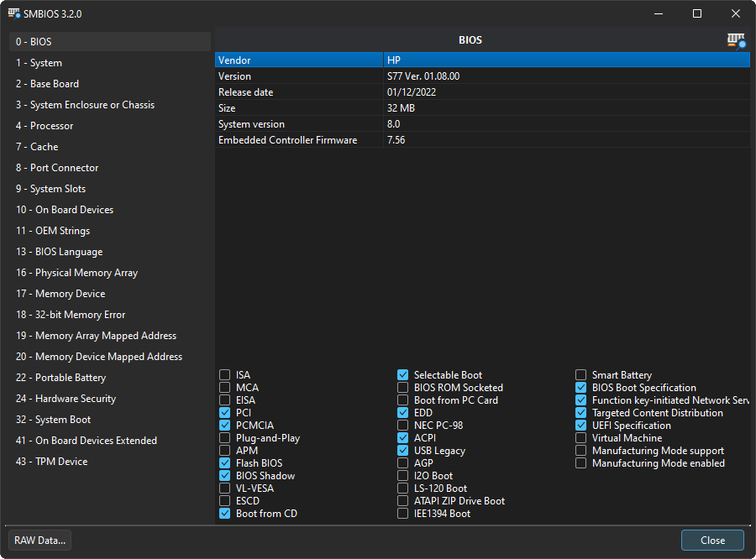Select the Version row value S77 Ver. 01.08.00
Image resolution: width=756 pixels, height=559 pixels.
[423, 76]
